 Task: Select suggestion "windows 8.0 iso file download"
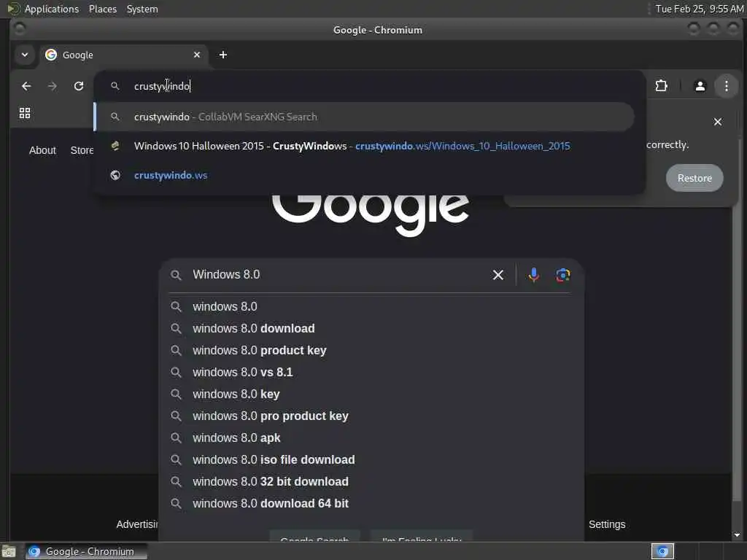click(371, 460)
